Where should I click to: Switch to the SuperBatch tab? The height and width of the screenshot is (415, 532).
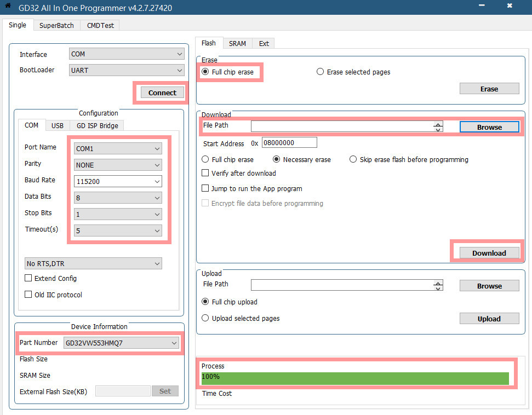coord(56,25)
